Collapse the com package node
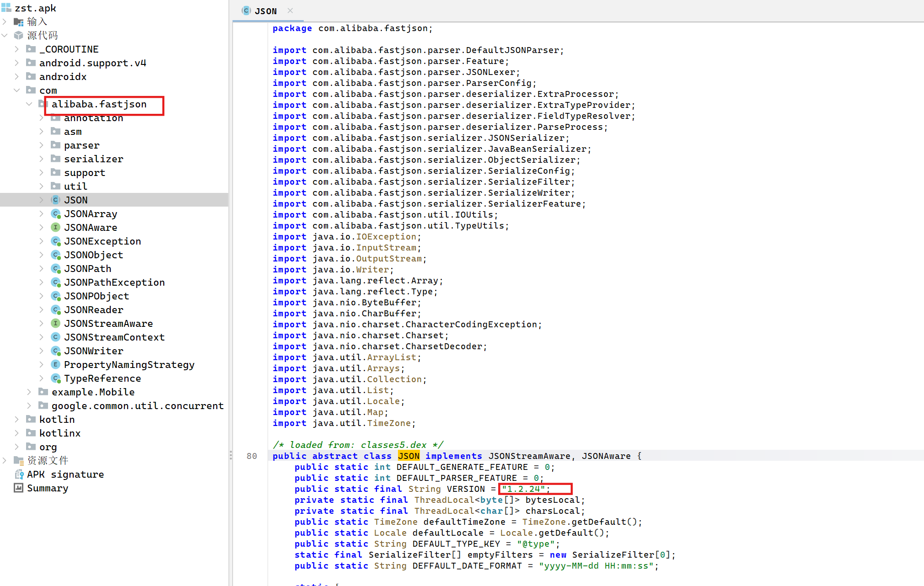 coord(17,91)
